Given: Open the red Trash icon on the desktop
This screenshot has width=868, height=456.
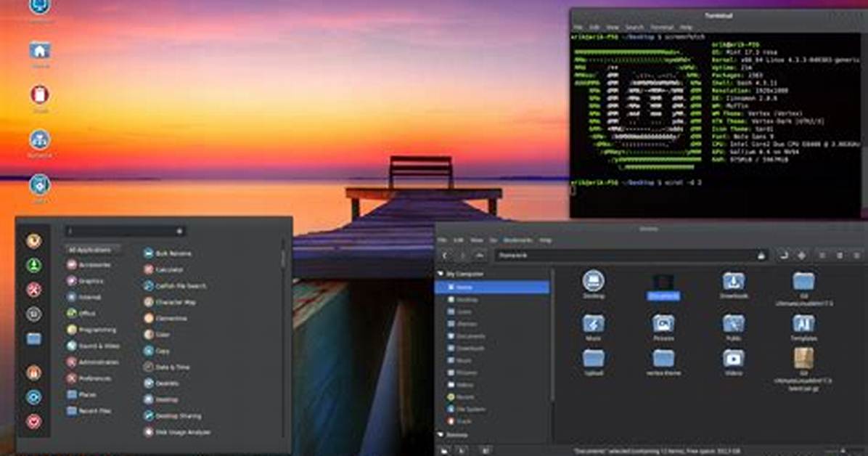Looking at the screenshot, I should (x=40, y=94).
